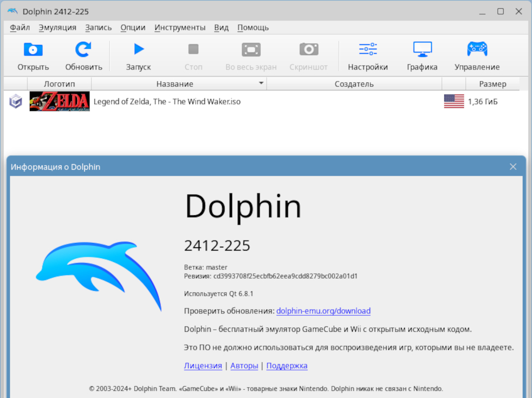This screenshot has width=532, height=398.
Task: Start emulation with Запуск play icon
Action: (139, 49)
